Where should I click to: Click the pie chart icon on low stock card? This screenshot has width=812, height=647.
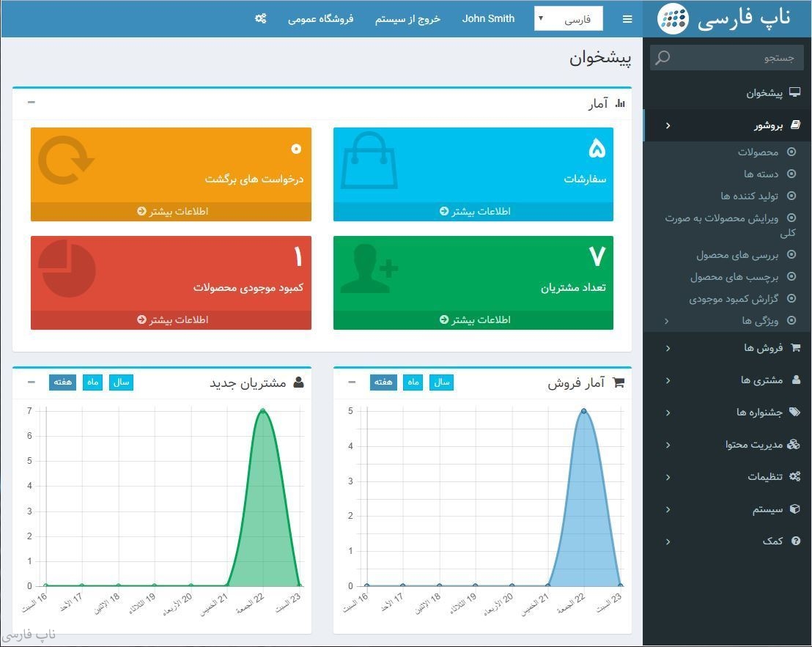67,268
